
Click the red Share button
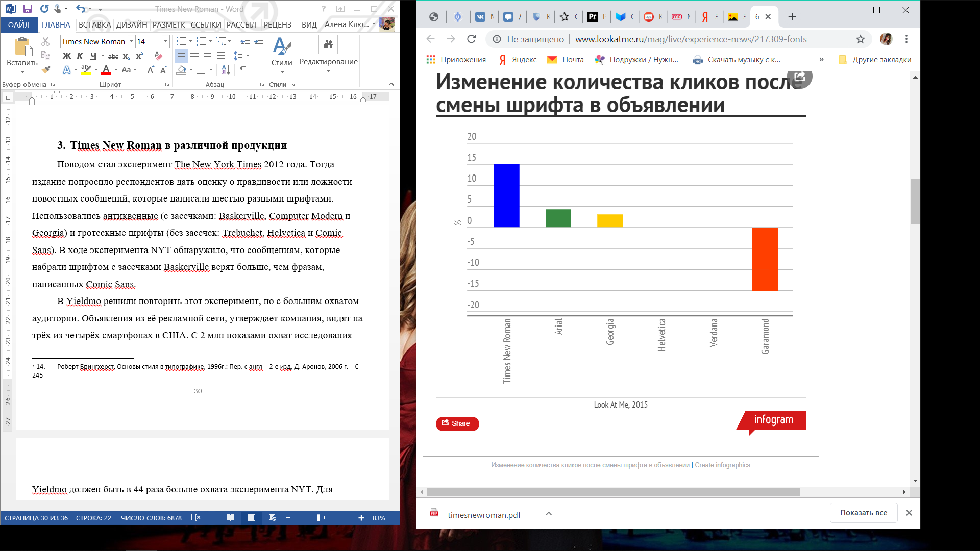click(x=457, y=423)
